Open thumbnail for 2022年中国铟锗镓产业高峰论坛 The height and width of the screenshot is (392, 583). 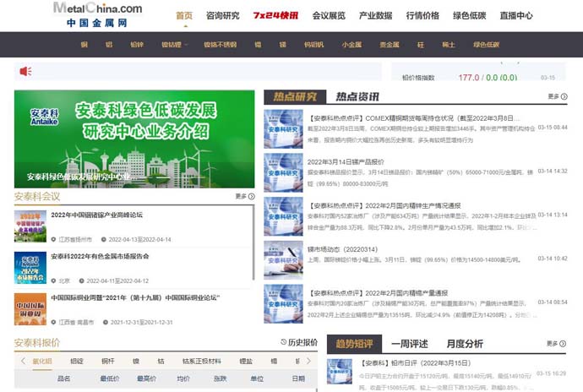click(30, 226)
